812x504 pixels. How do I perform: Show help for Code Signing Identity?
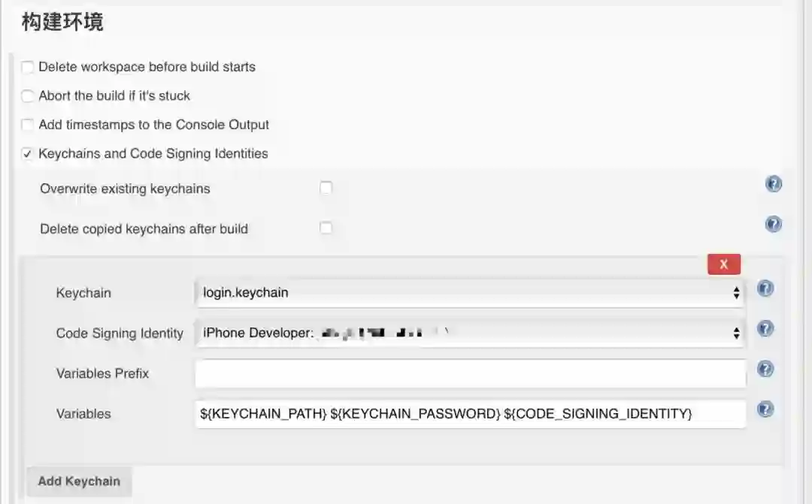point(765,329)
